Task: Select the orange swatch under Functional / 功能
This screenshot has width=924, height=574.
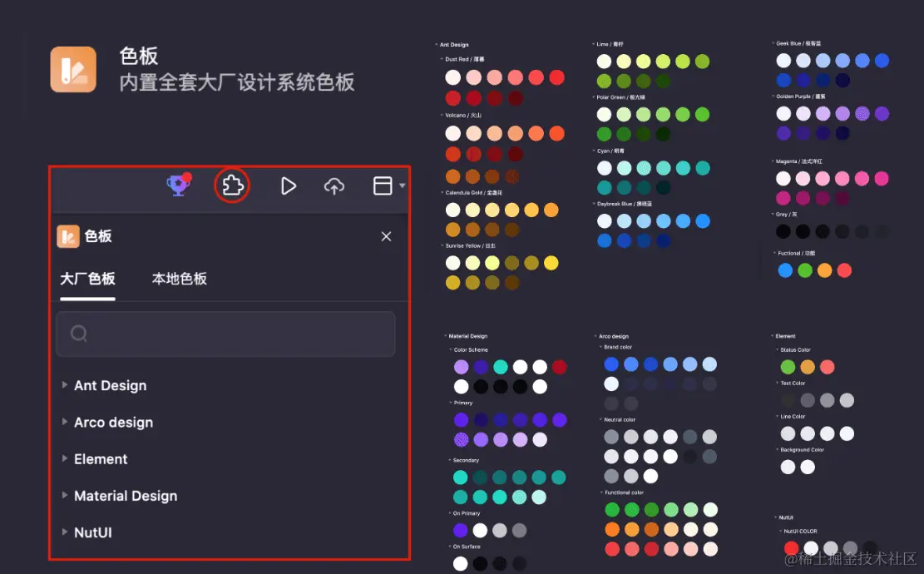Action: 824,270
